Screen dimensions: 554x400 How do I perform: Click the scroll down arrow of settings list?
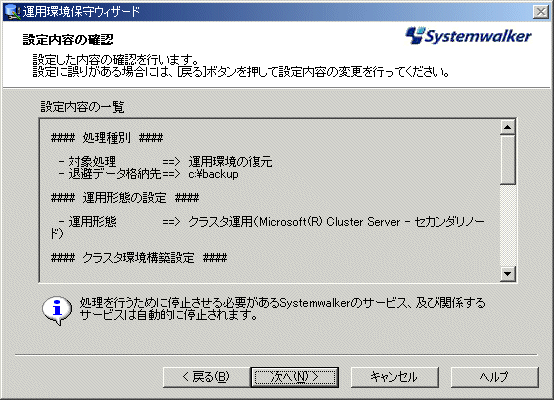(508, 273)
